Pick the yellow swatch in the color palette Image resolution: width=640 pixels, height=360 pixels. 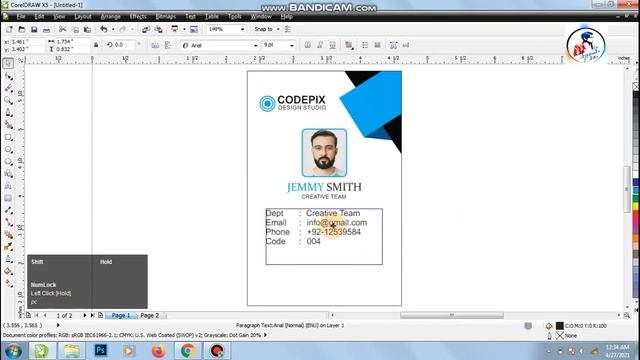(x=636, y=206)
